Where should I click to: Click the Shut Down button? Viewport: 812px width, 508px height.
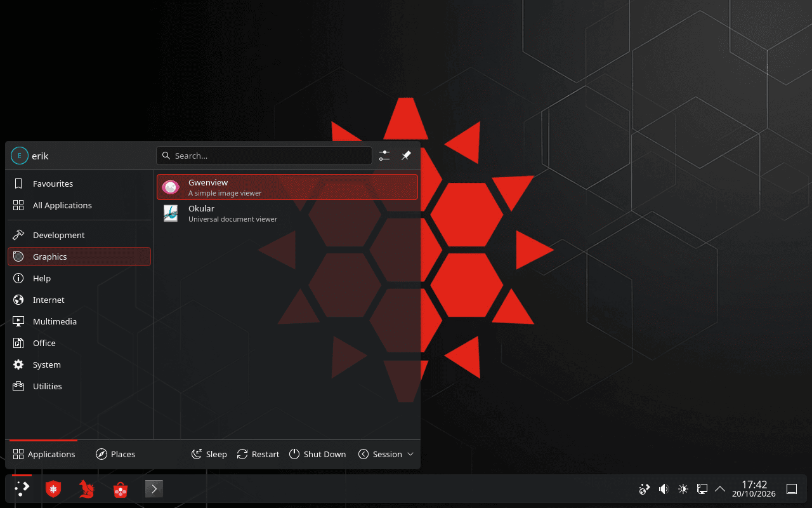(x=318, y=454)
